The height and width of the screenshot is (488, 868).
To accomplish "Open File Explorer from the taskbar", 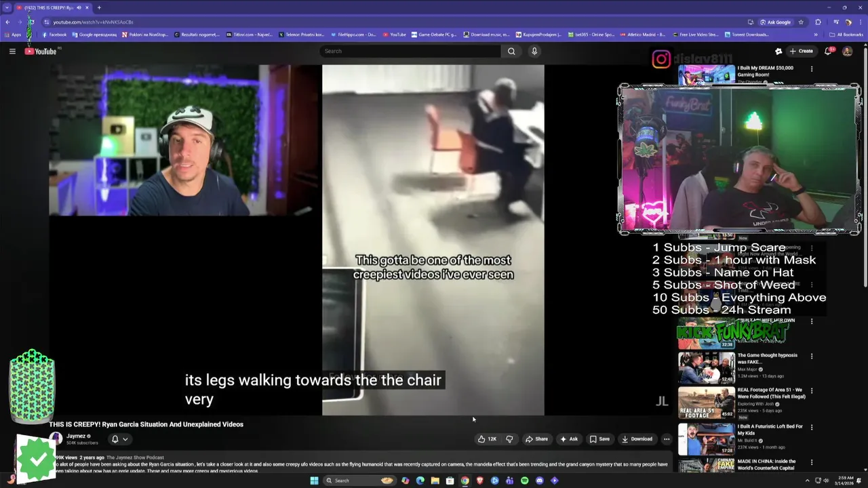I will pos(435,481).
